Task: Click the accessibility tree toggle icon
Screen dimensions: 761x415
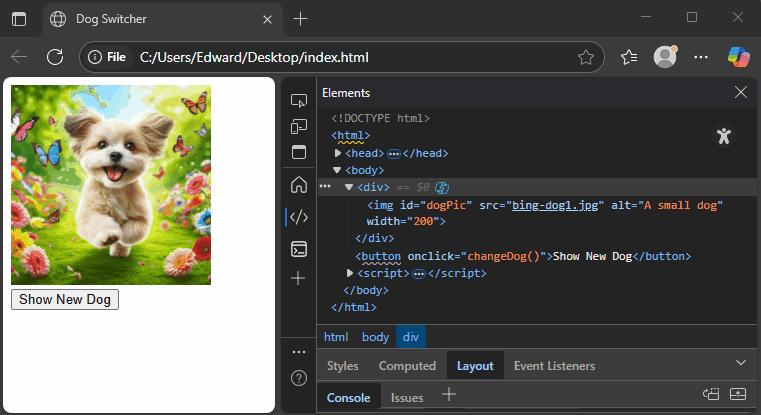Action: point(724,136)
